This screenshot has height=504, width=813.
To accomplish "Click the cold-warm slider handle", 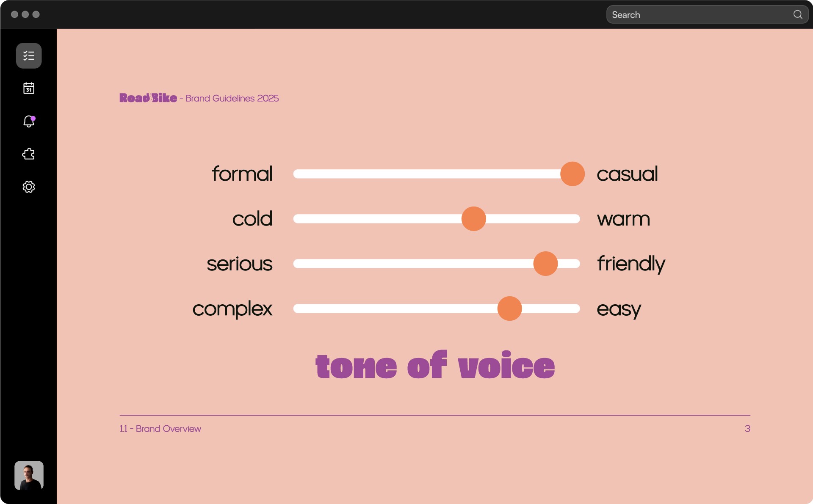I will [473, 219].
